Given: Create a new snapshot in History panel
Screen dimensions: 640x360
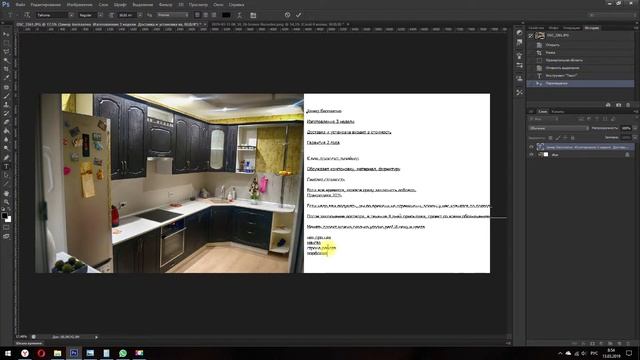Looking at the screenshot, I should tap(618, 105).
